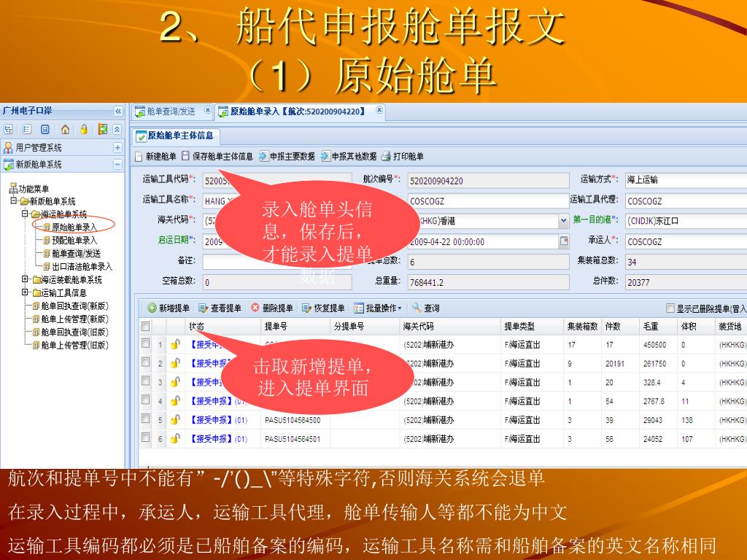Click bill number PASU5104564500
747x560 pixels.
tap(293, 420)
